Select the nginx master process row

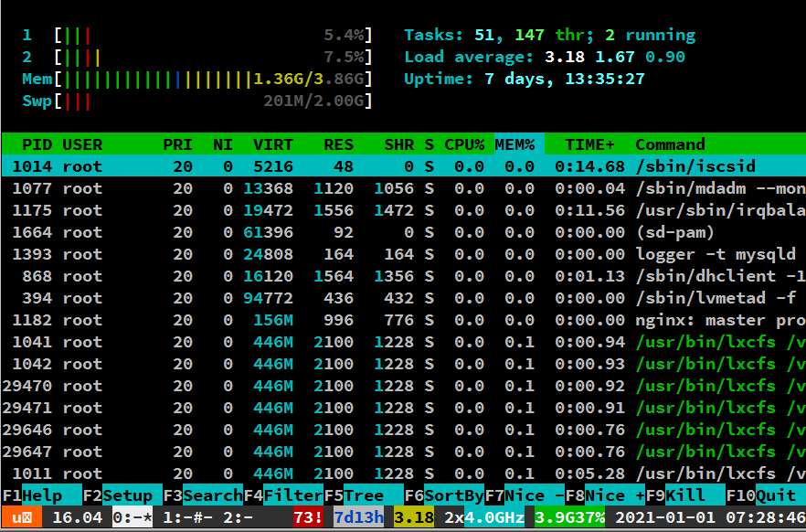coord(402,320)
